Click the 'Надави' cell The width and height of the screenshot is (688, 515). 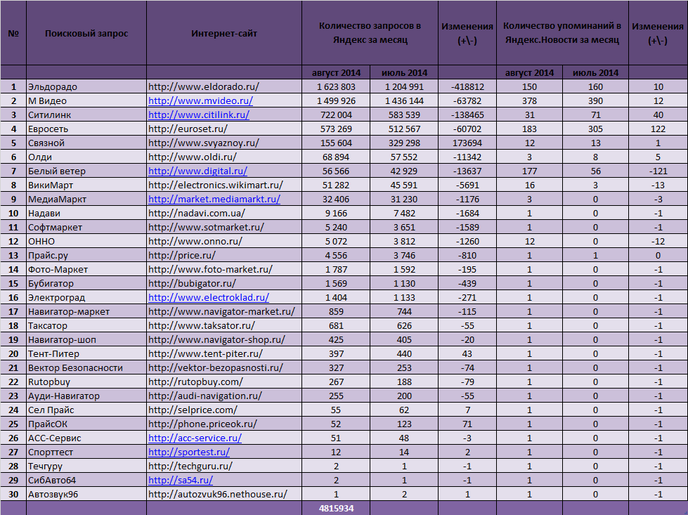coord(86,213)
